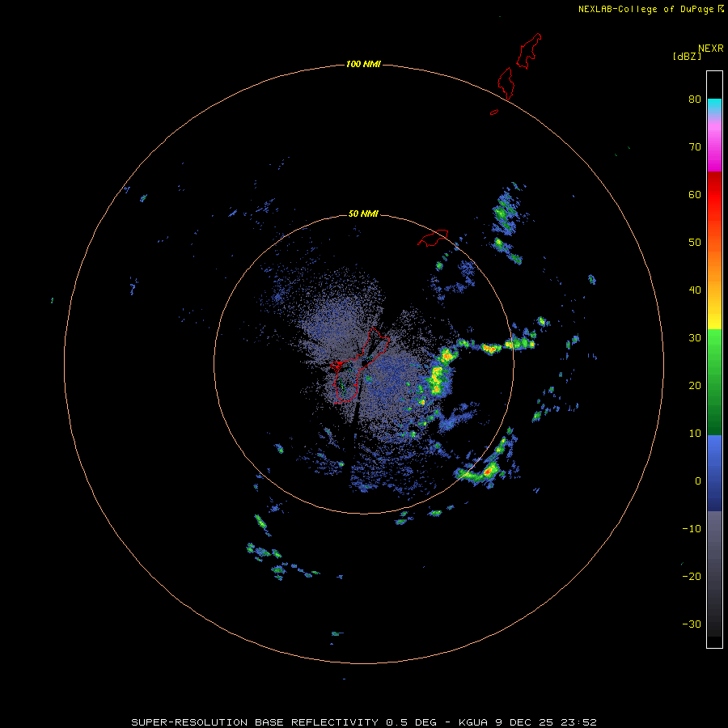728x728 pixels.
Task: Click the [dBZ] units label
Action: coord(687,56)
